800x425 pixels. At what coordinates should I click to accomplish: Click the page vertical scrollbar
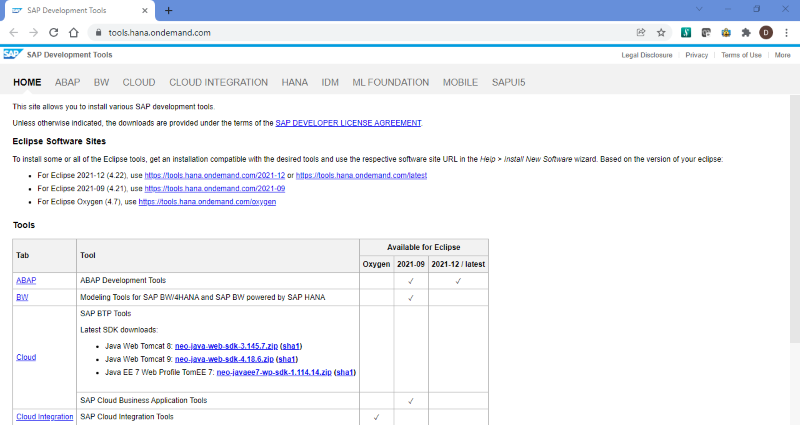794,219
